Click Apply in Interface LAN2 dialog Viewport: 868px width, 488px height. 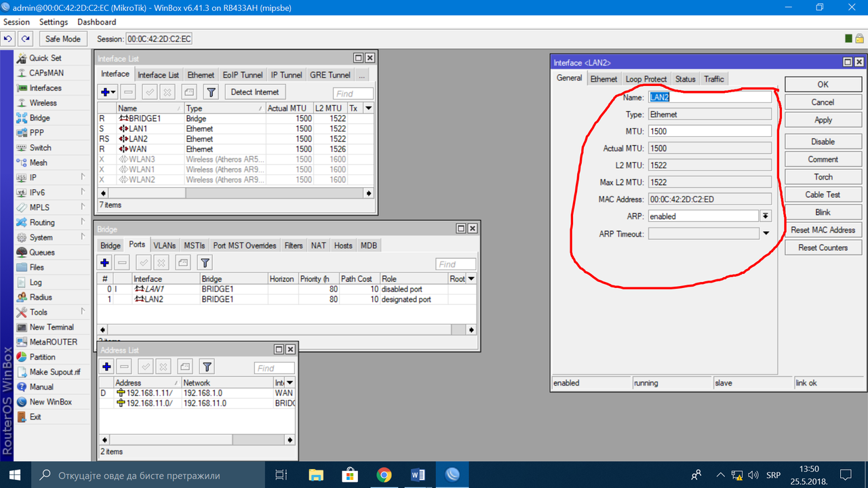pos(823,120)
